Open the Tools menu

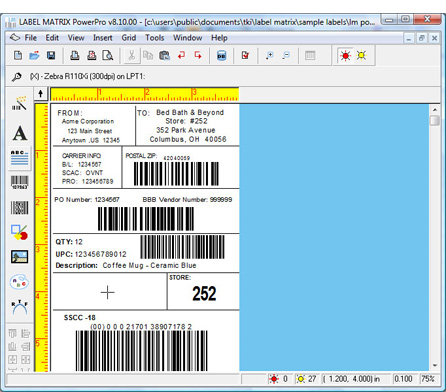point(155,38)
